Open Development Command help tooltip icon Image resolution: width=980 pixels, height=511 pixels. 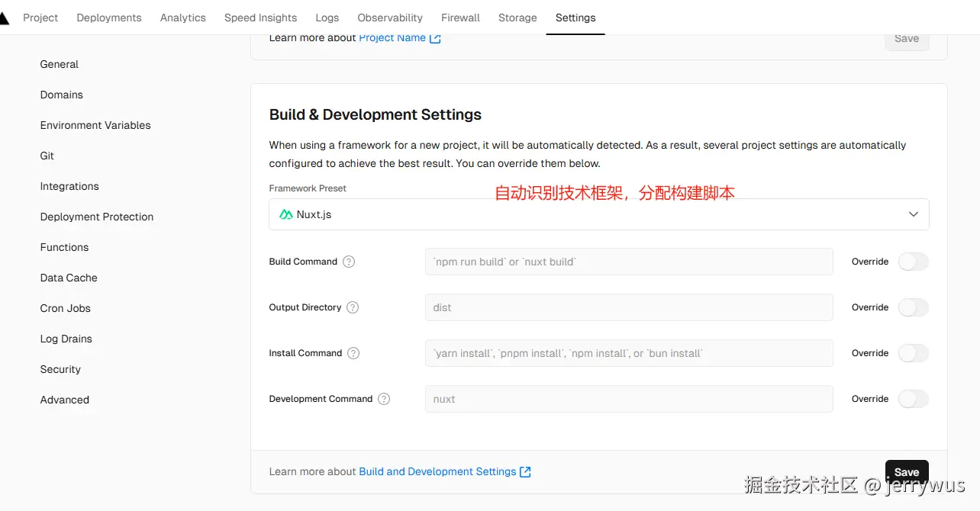click(384, 399)
